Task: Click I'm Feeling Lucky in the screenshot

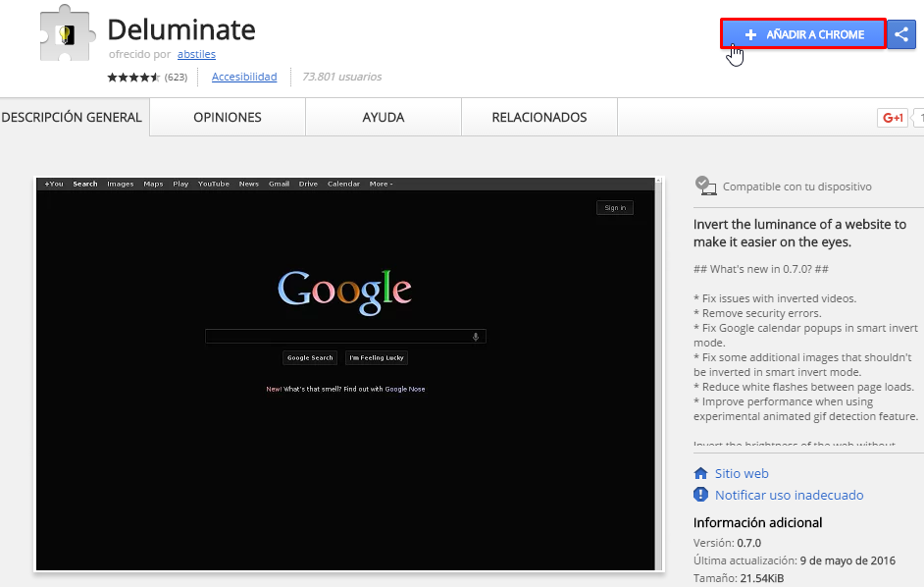Action: point(377,358)
